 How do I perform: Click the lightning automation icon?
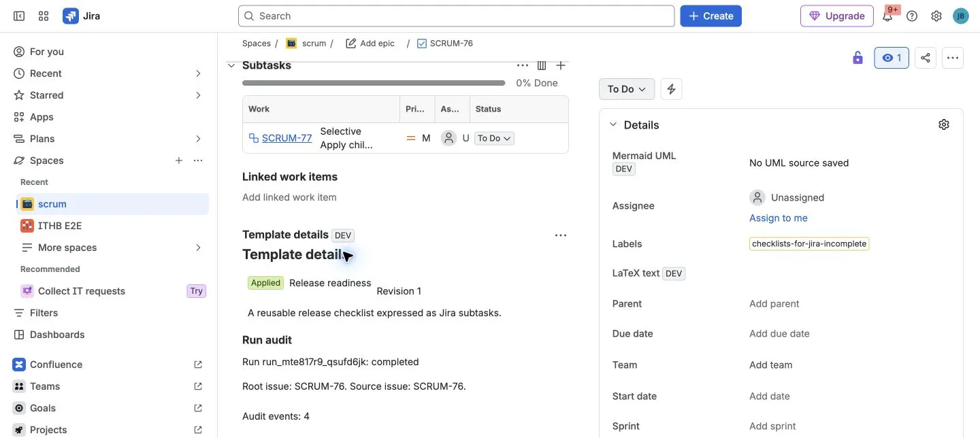click(671, 89)
